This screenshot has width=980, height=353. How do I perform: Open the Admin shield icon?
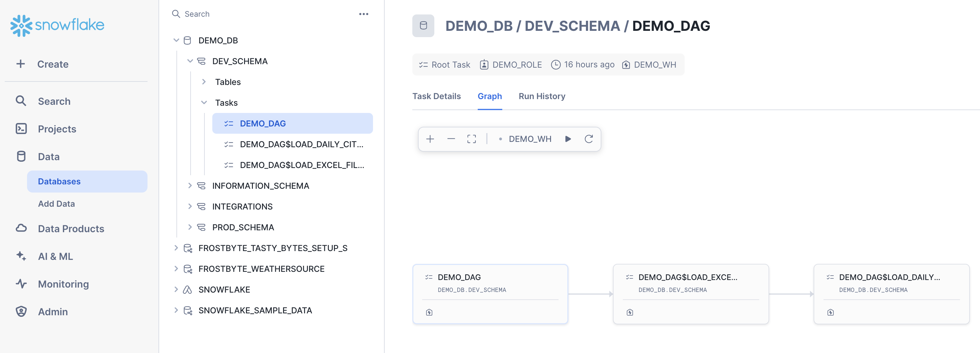21,311
